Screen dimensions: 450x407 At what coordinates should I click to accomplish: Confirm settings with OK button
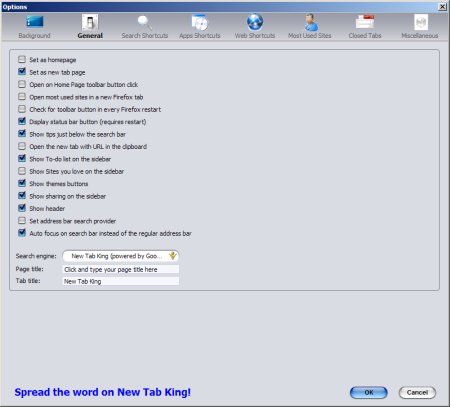pos(369,392)
